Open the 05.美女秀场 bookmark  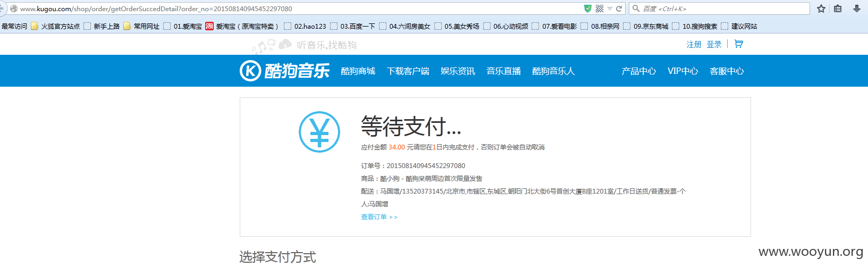point(457,26)
